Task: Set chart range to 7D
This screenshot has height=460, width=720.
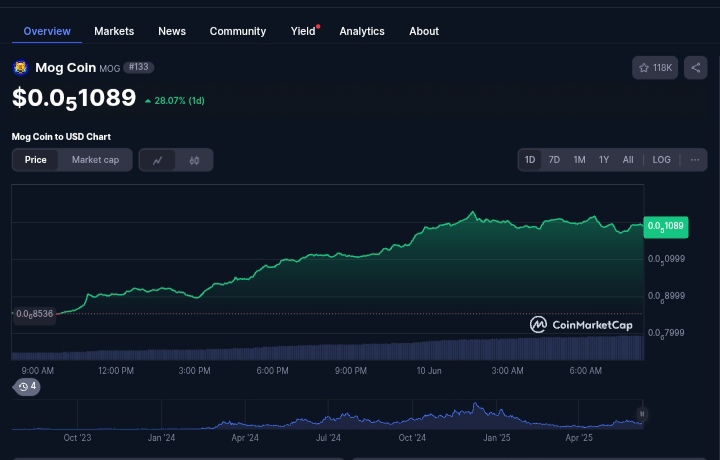Action: pyautogui.click(x=554, y=160)
